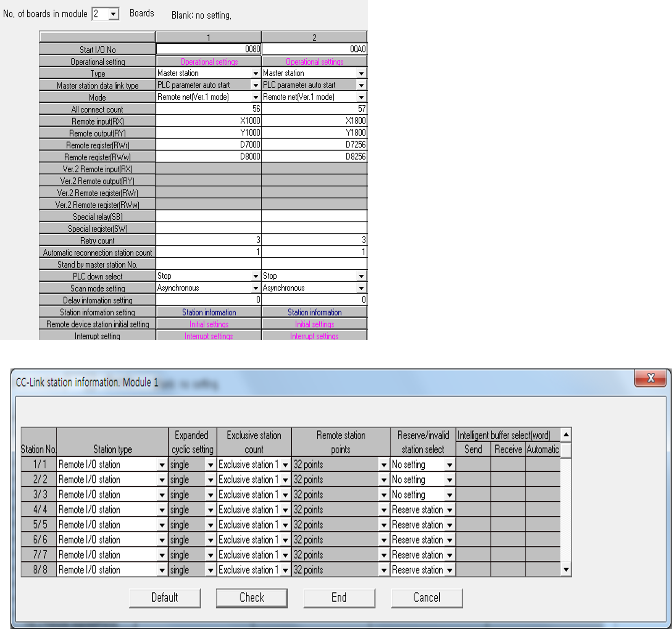Open Station information for board 2
The image size is (672, 629).
[x=314, y=312]
